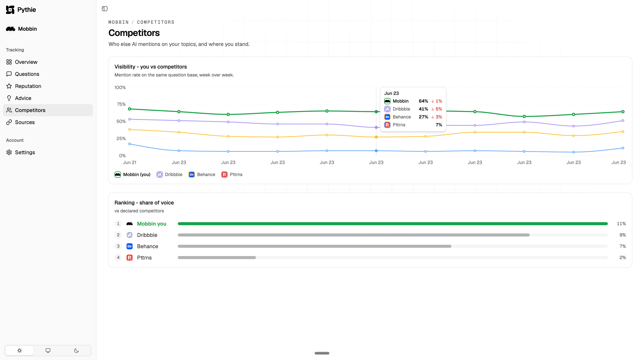Viewport: 644px width, 360px height.
Task: Click the Sources link icon
Action: click(9, 122)
